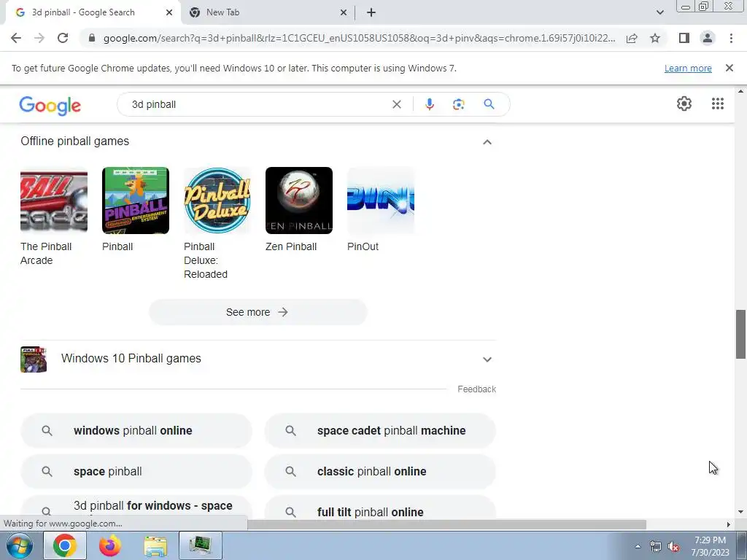
Task: View site information lock icon
Action: [92, 38]
